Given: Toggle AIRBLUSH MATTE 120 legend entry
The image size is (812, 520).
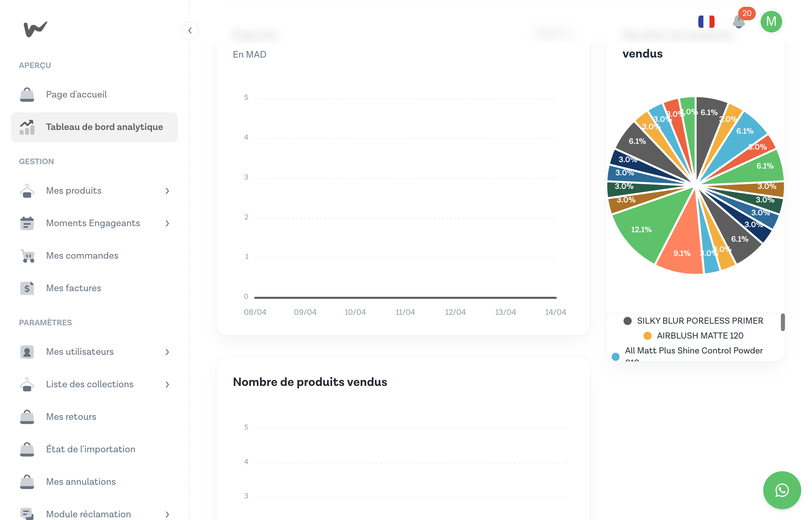Looking at the screenshot, I should tap(700, 335).
